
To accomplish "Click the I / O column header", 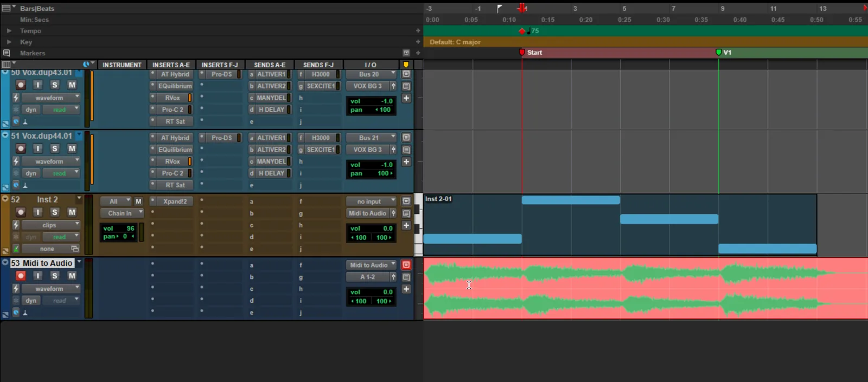I will pyautogui.click(x=371, y=65).
